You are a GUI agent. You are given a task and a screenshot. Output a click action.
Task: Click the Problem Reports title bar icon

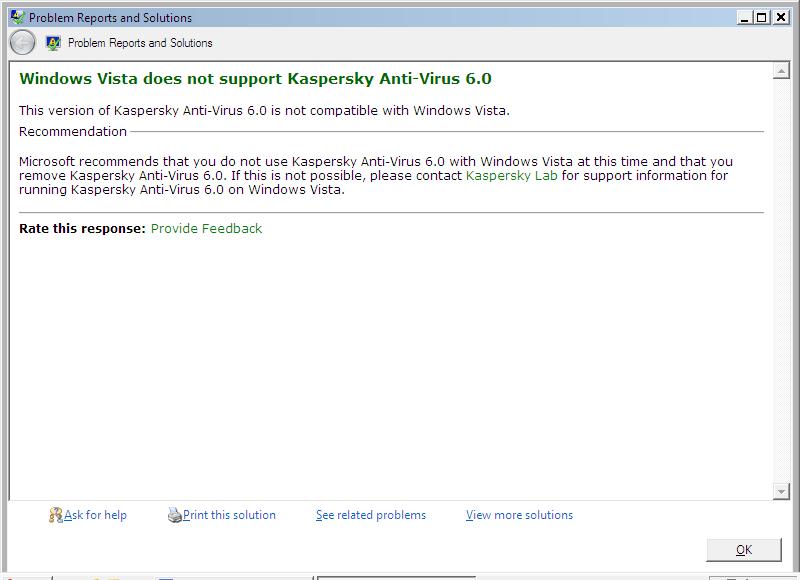(x=17, y=18)
